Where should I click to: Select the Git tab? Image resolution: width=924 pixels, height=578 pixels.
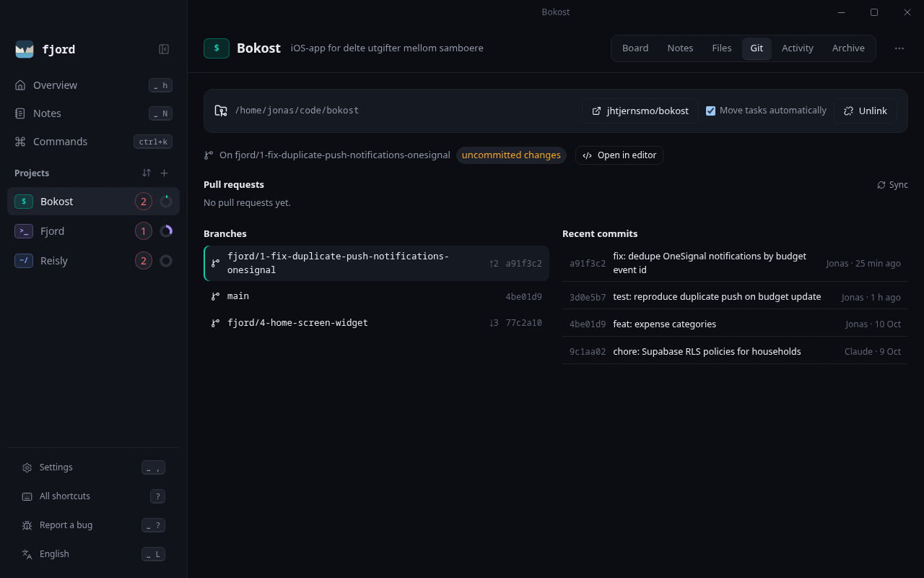(x=757, y=48)
